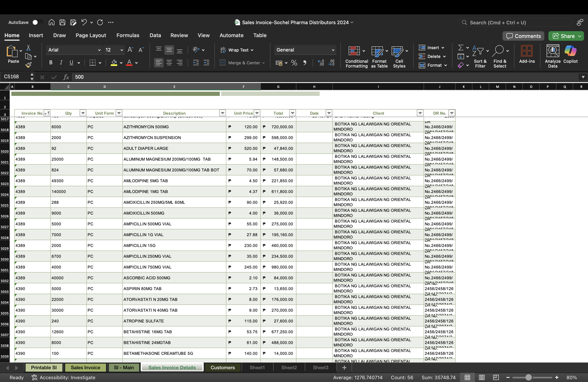Click the zoom slider handle
Viewport: 588px width, 382px height.
coord(528,378)
